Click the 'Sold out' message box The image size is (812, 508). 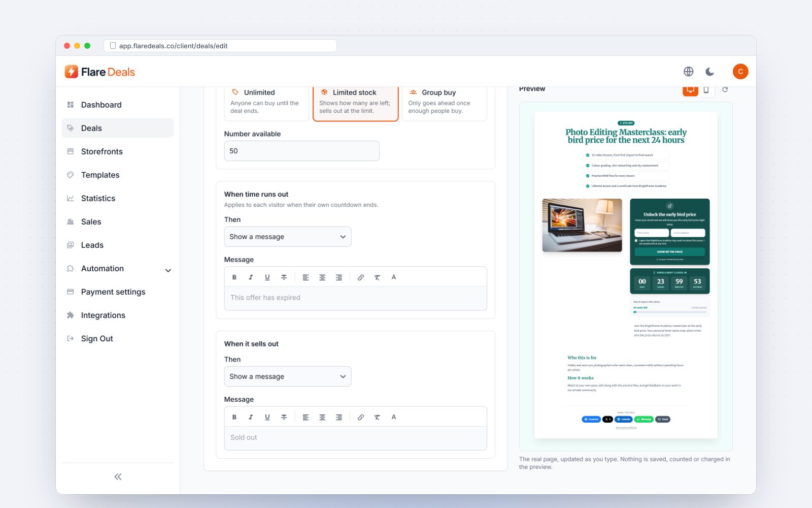coord(355,438)
